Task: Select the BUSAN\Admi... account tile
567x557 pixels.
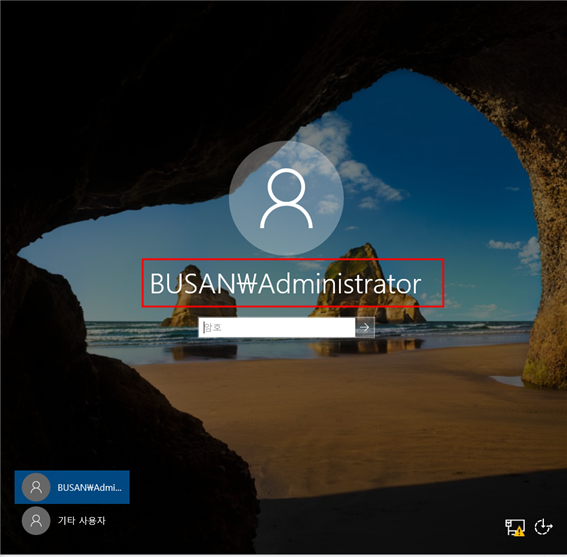Action: pyautogui.click(x=72, y=487)
